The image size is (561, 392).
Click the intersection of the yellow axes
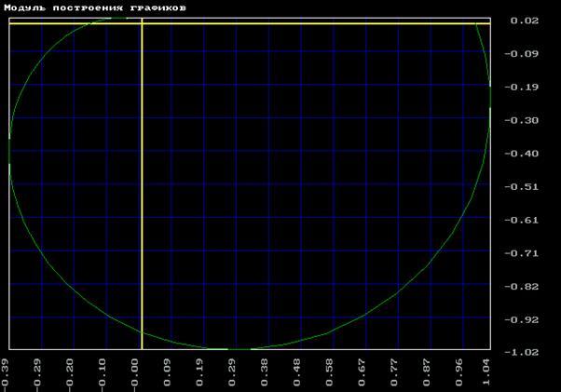tap(141, 24)
